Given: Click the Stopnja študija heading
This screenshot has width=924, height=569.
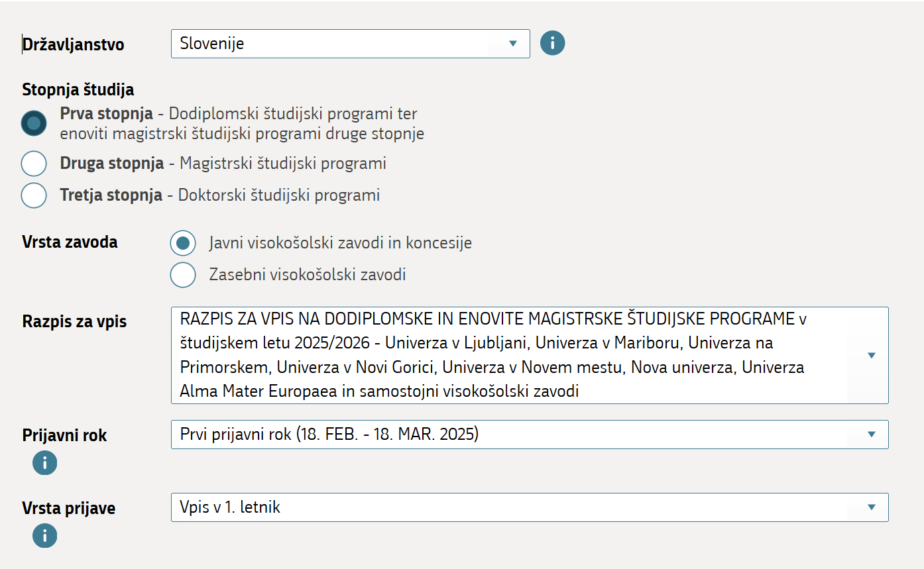Looking at the screenshot, I should click(78, 89).
